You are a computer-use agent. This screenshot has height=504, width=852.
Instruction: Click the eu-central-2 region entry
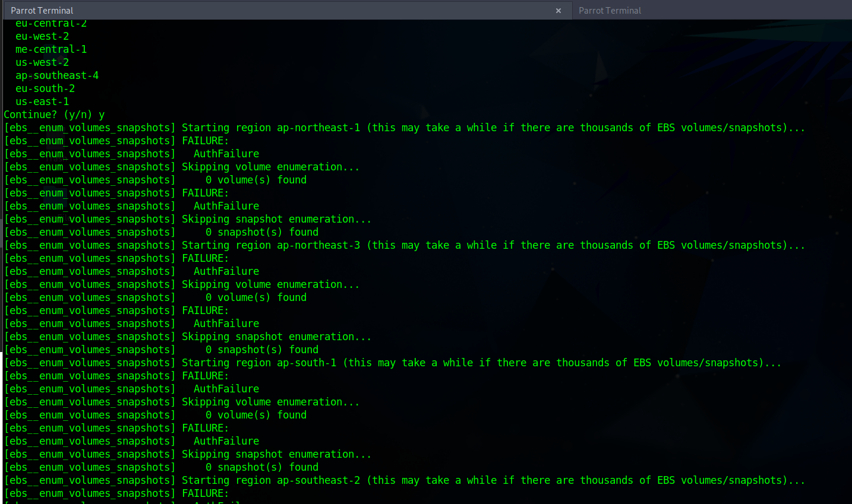[51, 23]
